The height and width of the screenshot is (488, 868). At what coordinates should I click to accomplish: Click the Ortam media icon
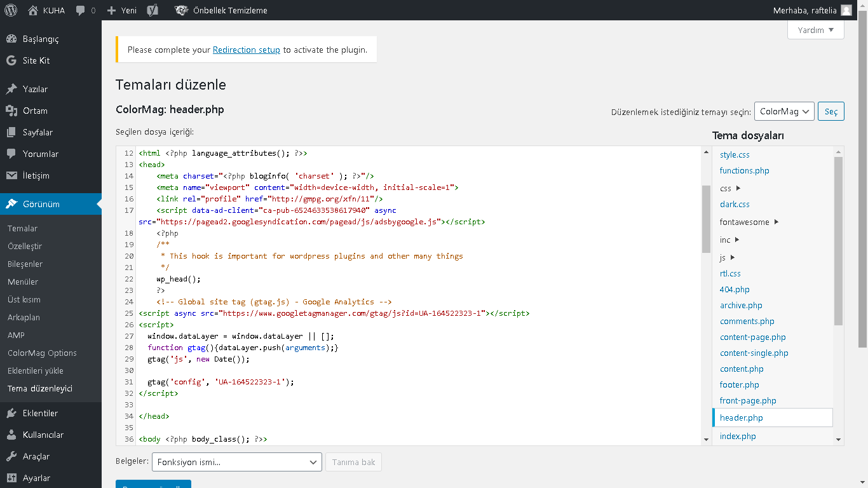pyautogui.click(x=11, y=111)
